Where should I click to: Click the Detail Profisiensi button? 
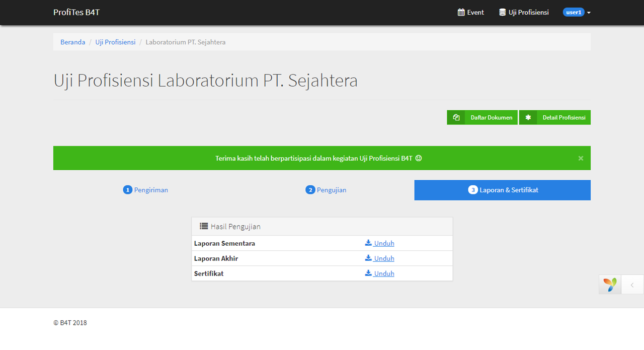[563, 118]
